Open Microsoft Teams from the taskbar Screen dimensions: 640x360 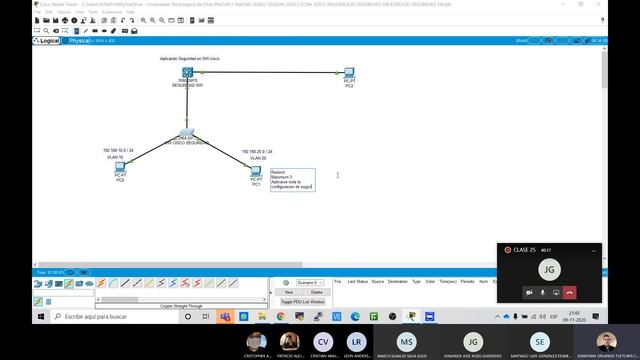click(x=225, y=316)
